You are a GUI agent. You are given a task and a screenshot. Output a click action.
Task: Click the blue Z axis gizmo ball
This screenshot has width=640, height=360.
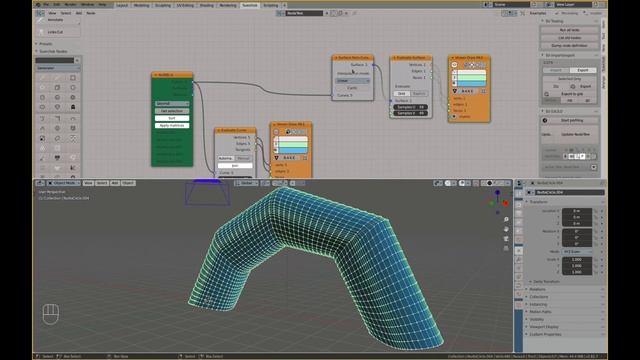pyautogui.click(x=497, y=192)
